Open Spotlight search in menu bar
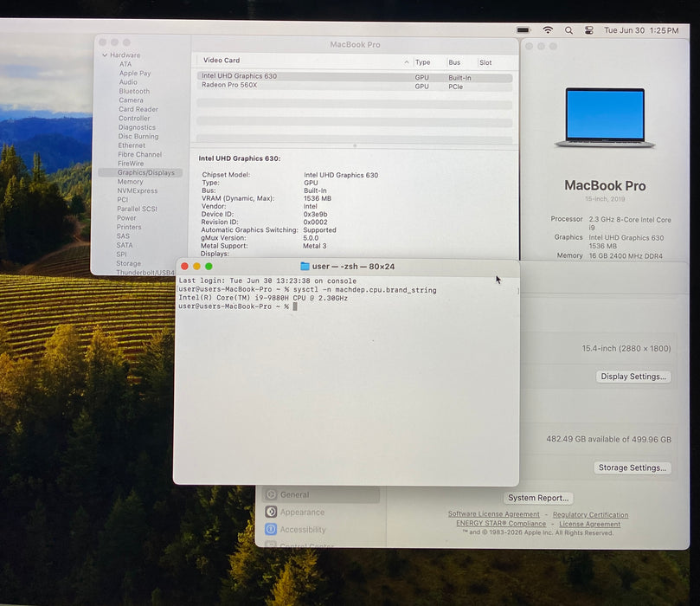Image resolution: width=700 pixels, height=606 pixels. click(568, 30)
